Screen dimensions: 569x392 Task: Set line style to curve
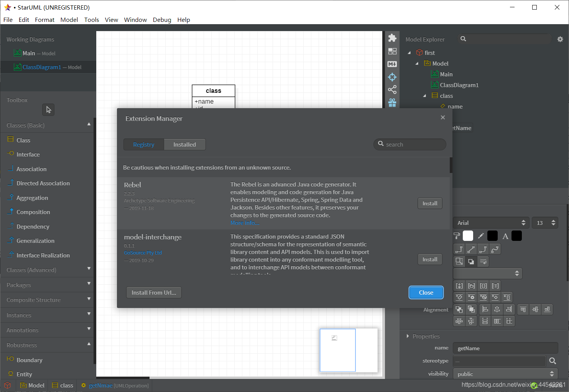point(495,249)
